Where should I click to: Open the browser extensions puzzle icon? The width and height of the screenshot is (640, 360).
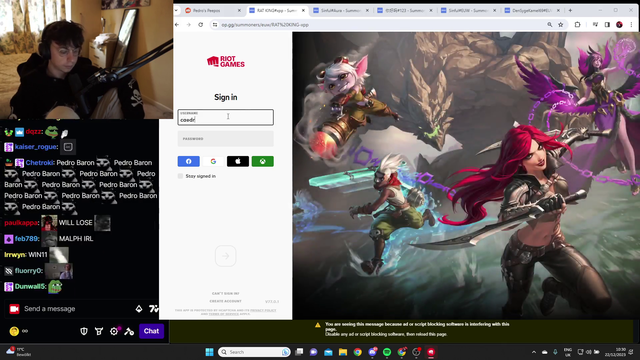pyautogui.click(x=577, y=25)
